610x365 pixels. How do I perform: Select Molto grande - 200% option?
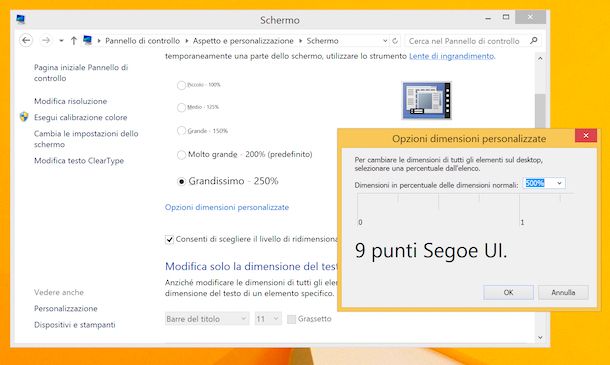tap(181, 155)
